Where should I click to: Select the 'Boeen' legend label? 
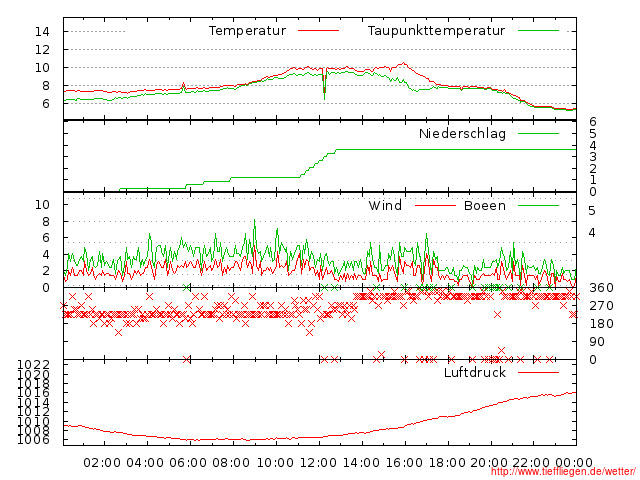(485, 205)
